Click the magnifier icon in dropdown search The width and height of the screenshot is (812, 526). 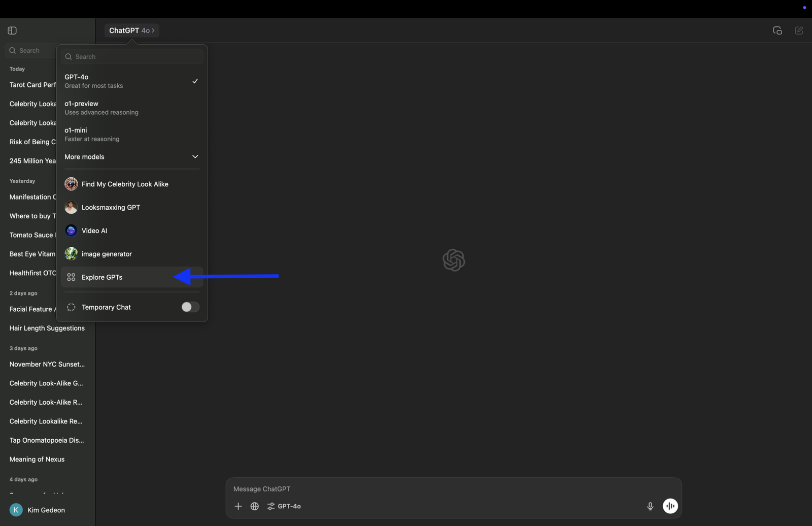point(69,57)
